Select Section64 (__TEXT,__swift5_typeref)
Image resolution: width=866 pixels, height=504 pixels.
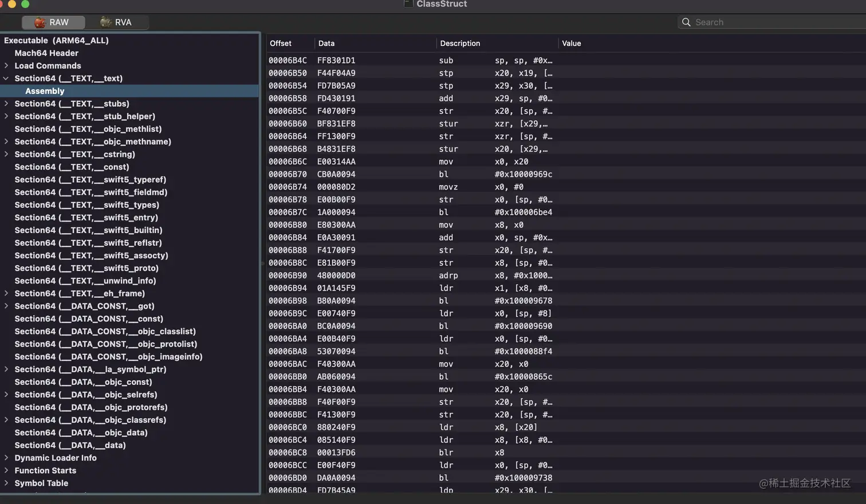pyautogui.click(x=90, y=179)
